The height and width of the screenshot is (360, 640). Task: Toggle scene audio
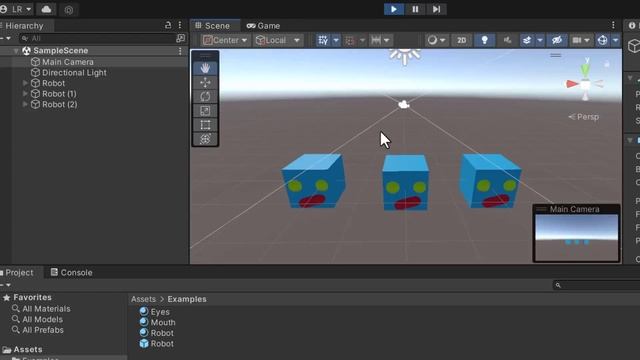coord(507,40)
